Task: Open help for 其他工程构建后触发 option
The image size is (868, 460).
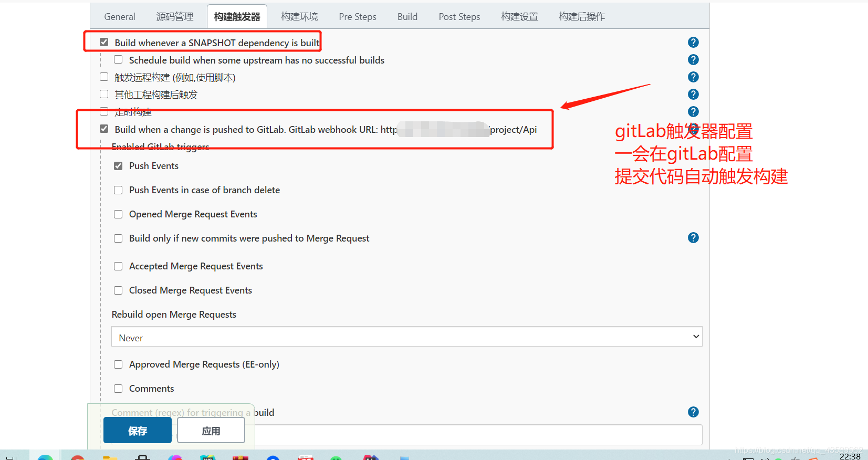Action: 693,95
